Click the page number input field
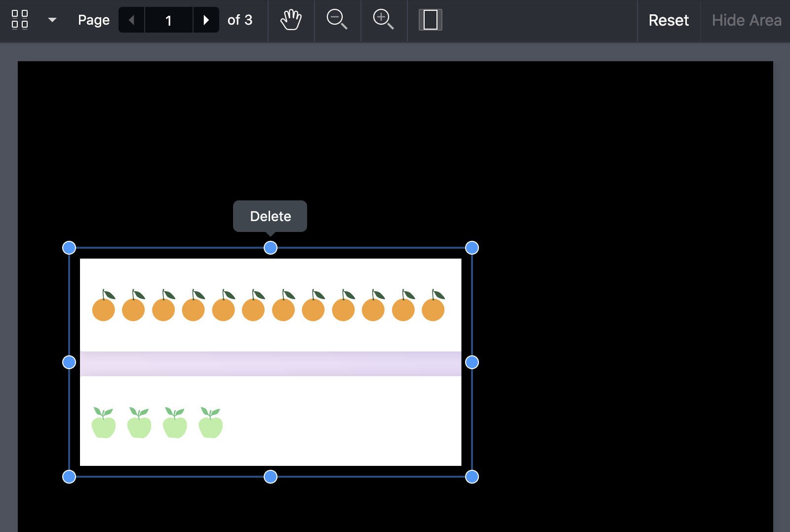The width and height of the screenshot is (790, 532). coord(168,20)
